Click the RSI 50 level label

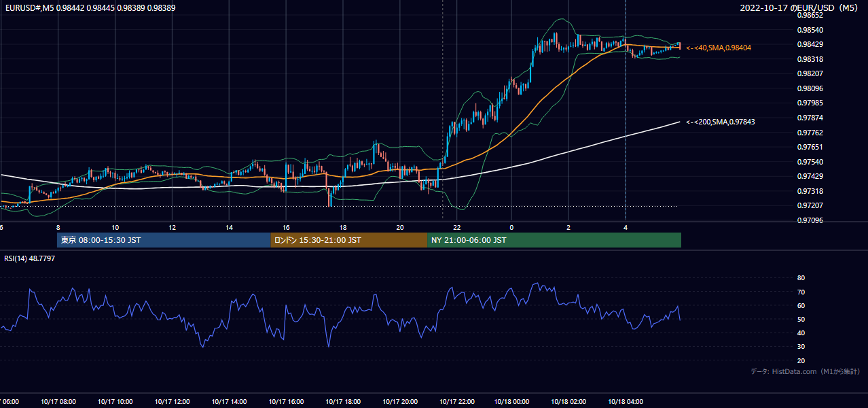(x=801, y=319)
